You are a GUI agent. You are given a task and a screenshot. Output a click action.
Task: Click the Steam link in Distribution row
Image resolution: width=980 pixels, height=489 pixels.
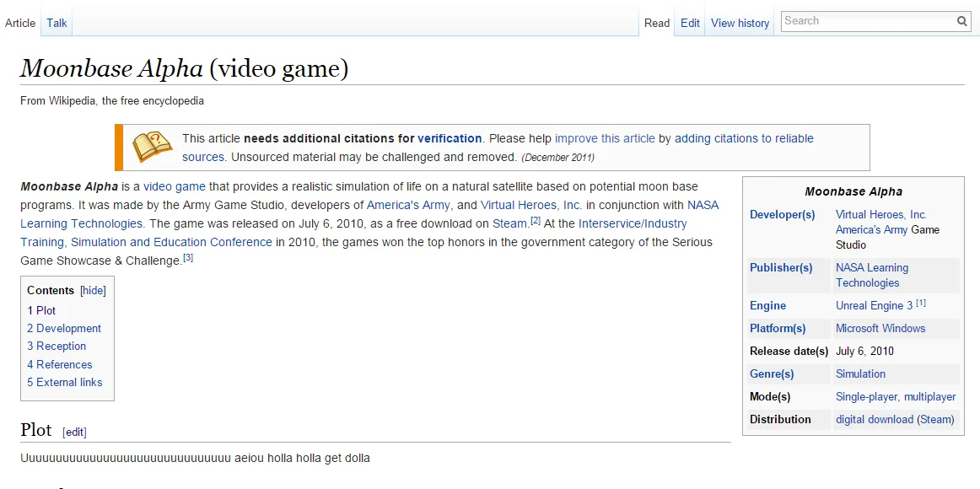click(x=935, y=420)
